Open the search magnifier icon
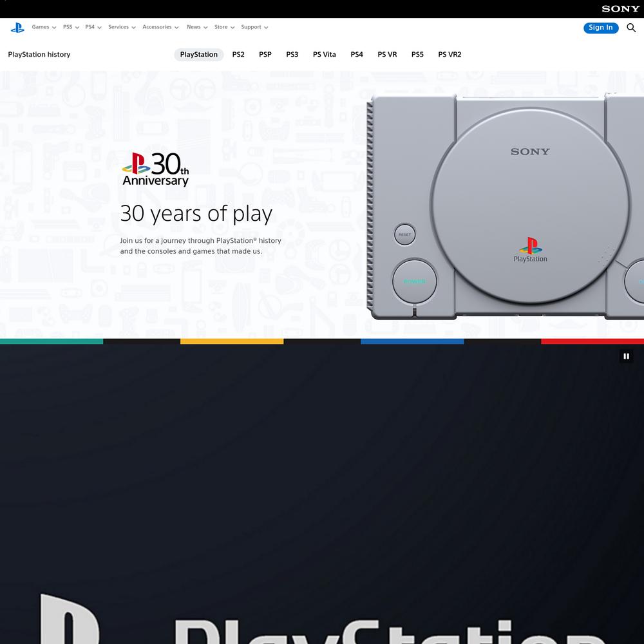 (631, 28)
